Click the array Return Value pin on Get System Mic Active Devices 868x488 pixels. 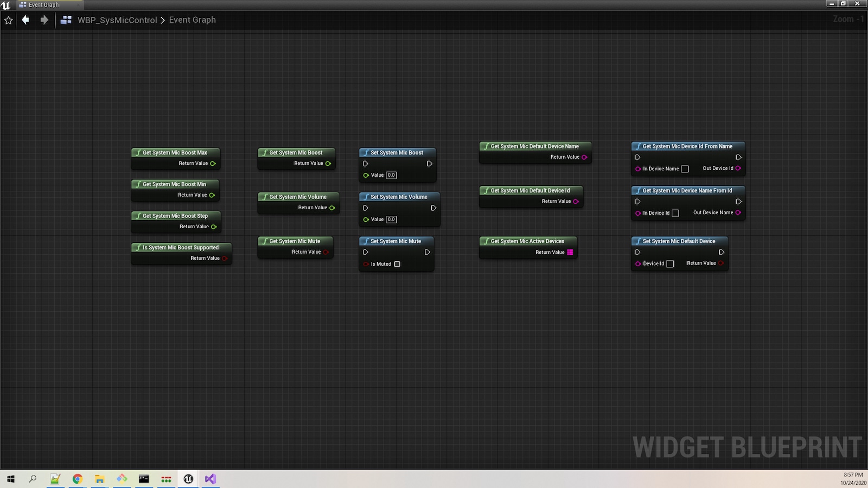(x=570, y=252)
